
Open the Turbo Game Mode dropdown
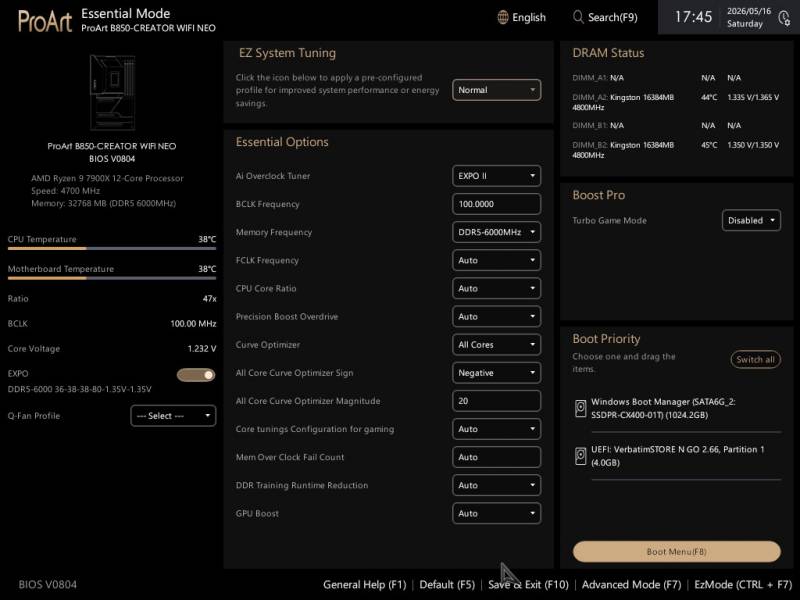751,220
